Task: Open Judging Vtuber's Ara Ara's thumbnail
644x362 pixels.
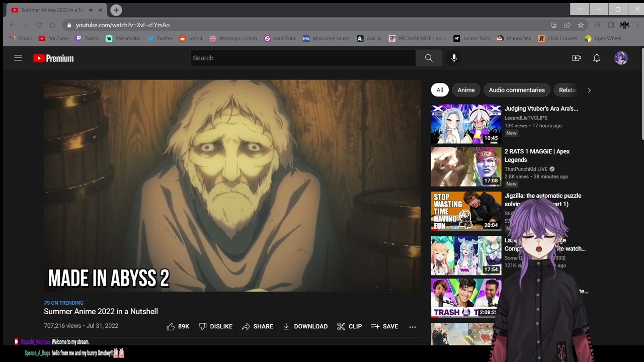Action: 466,124
